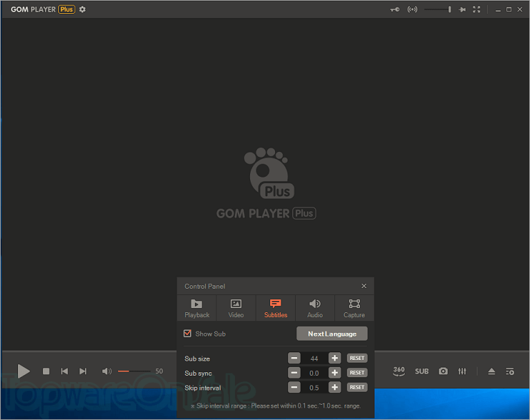Minimize the GOM Player window
The width and height of the screenshot is (530, 420).
click(498, 10)
